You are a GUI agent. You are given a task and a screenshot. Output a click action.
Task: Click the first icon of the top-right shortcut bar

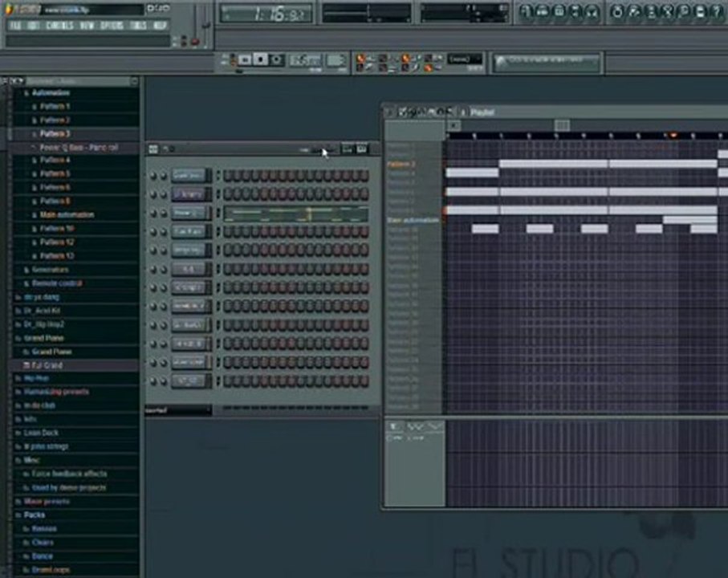coord(526,11)
